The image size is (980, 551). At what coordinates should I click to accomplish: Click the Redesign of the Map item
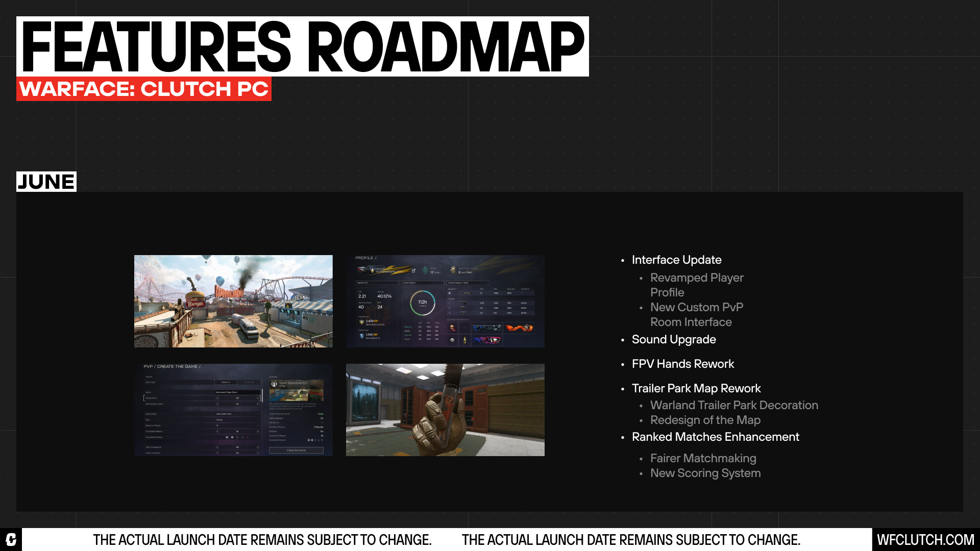(x=705, y=420)
